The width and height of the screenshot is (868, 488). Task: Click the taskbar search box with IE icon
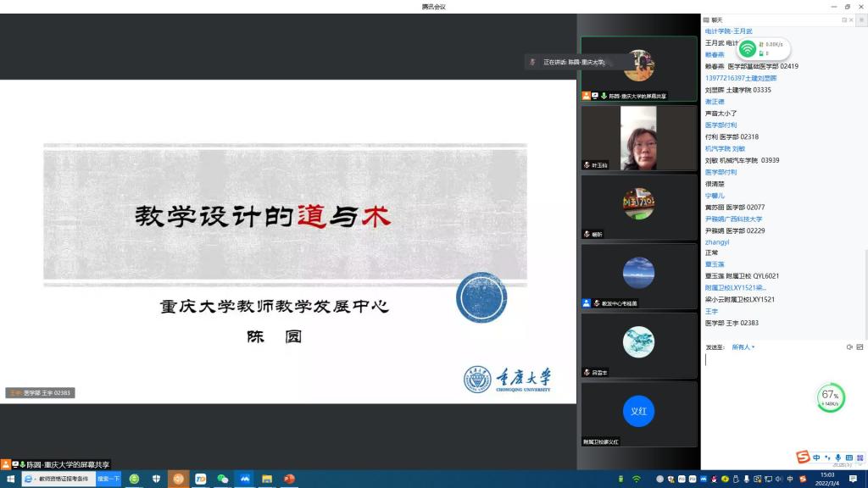tap(58, 480)
